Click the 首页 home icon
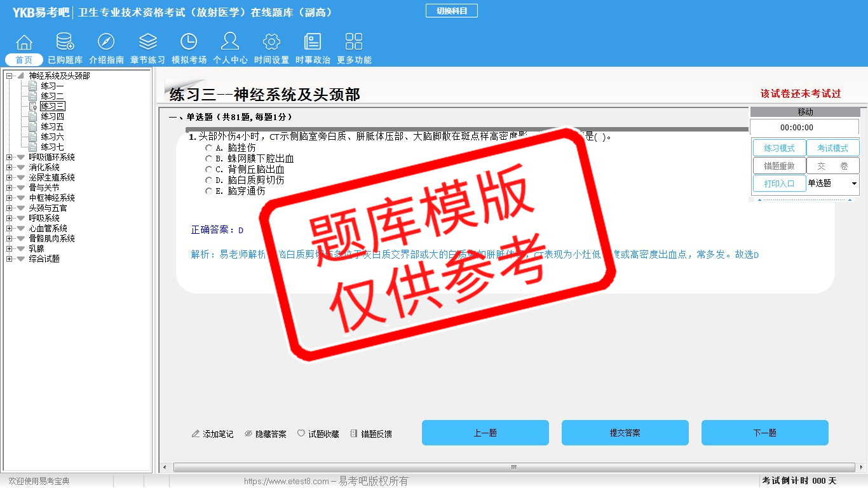The image size is (868, 488). [24, 43]
